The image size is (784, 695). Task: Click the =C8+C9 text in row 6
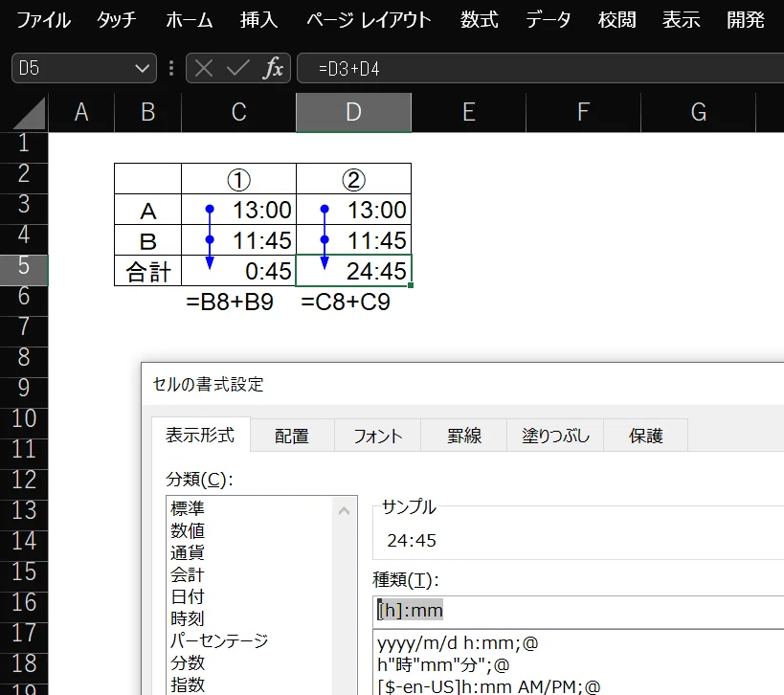[346, 302]
